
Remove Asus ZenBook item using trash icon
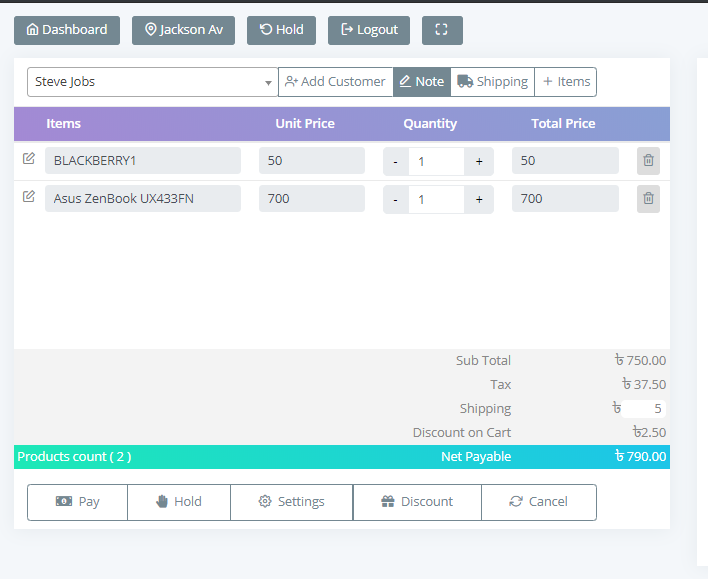(648, 199)
